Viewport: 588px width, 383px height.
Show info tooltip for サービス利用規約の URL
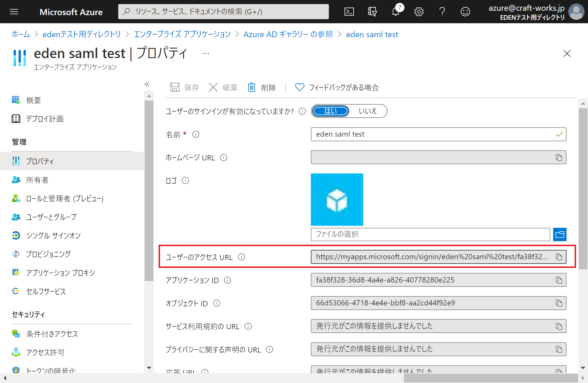[248, 326]
